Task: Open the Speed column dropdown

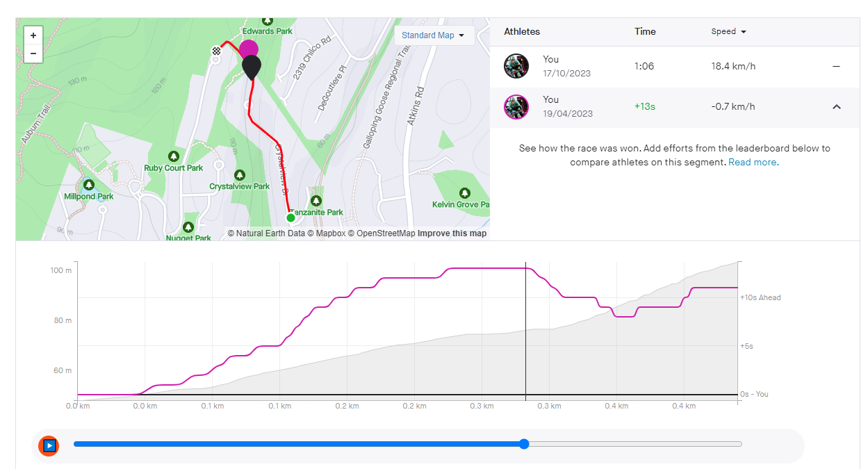Action: (729, 32)
